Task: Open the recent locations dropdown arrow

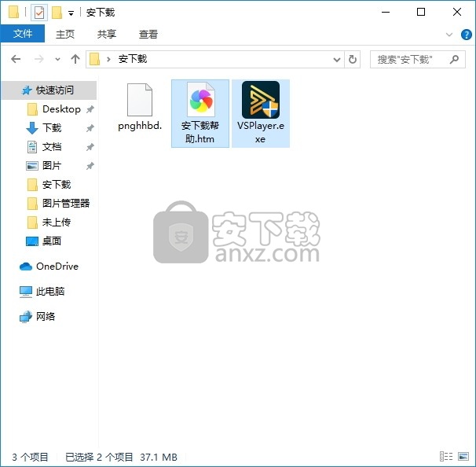Action: [57, 59]
